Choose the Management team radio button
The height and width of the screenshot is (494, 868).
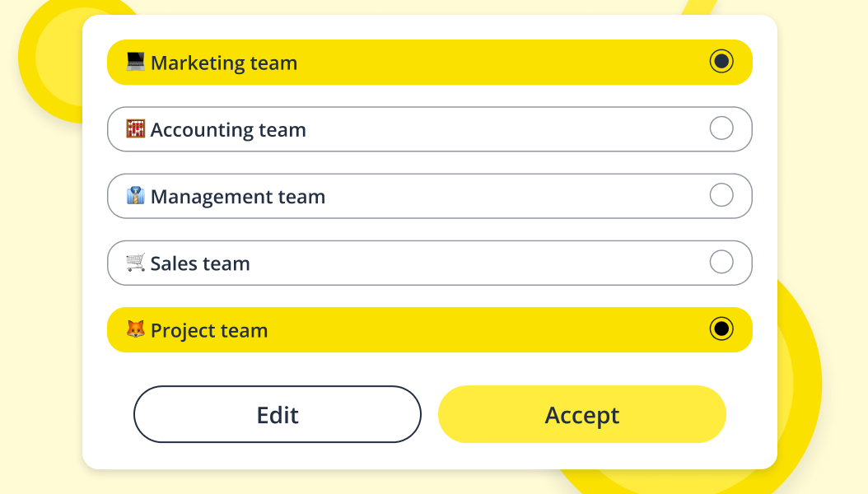[721, 195]
